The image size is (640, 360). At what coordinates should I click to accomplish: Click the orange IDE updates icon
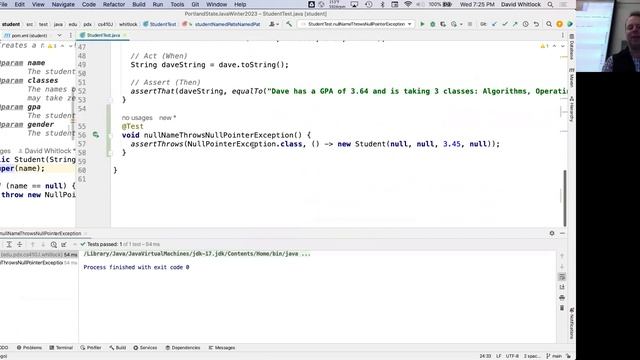(x=560, y=24)
